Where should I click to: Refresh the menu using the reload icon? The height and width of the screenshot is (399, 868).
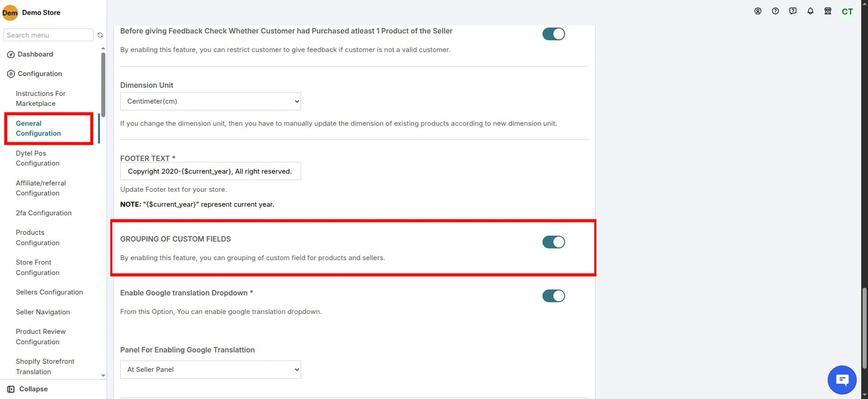[100, 35]
